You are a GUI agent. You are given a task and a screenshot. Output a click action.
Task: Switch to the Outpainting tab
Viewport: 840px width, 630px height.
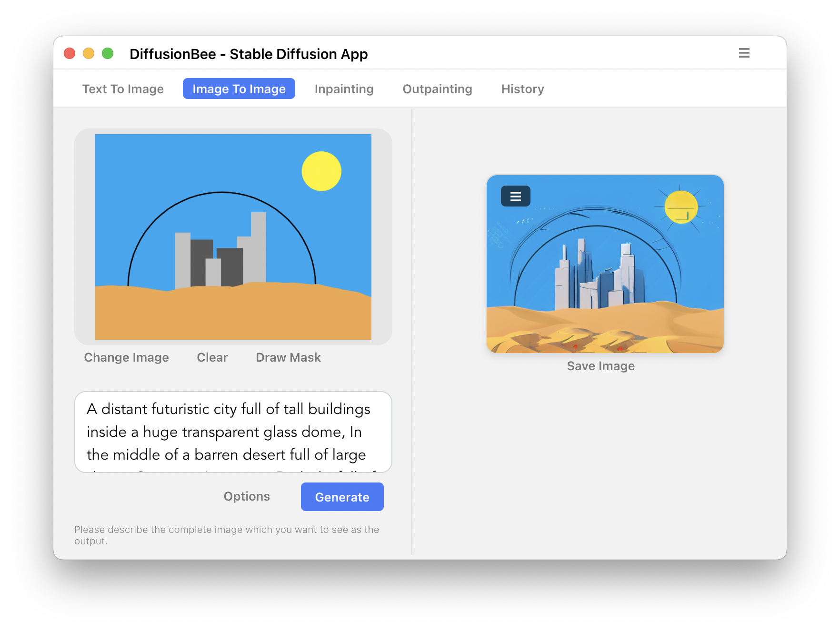(x=437, y=89)
